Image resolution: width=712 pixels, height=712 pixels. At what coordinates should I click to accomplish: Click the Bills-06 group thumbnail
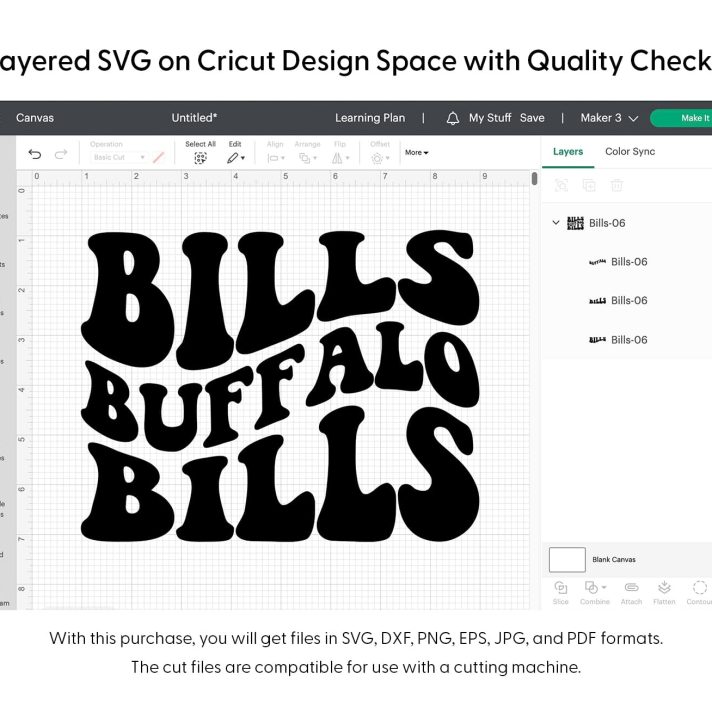click(575, 223)
